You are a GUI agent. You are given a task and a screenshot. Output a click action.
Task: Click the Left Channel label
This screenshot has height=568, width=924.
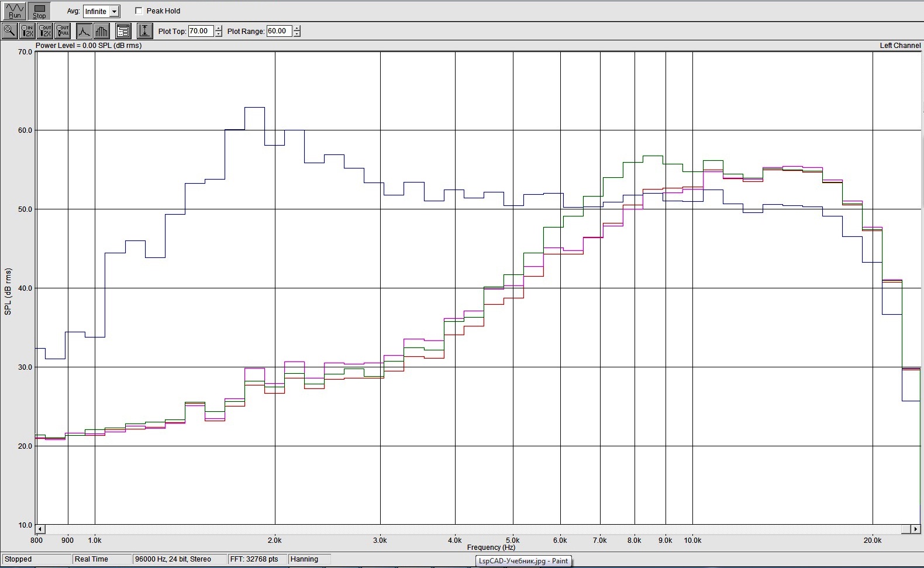pyautogui.click(x=900, y=45)
